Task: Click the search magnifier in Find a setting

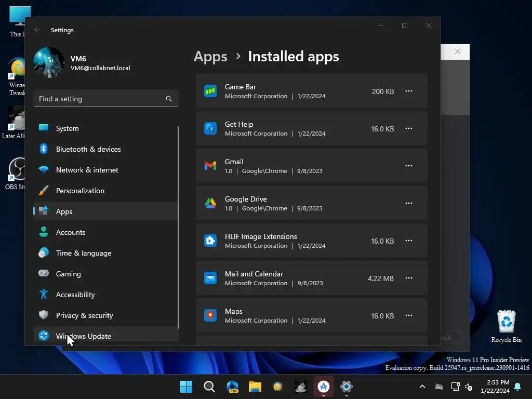Action: tap(169, 99)
